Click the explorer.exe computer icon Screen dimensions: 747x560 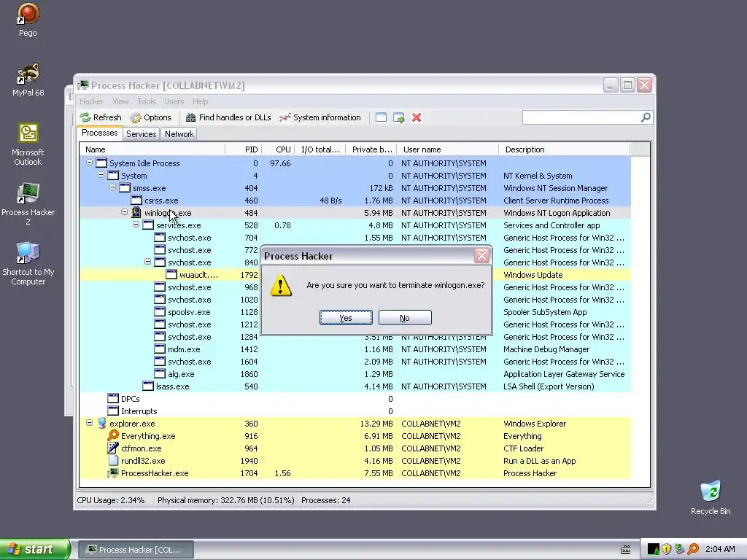(101, 423)
